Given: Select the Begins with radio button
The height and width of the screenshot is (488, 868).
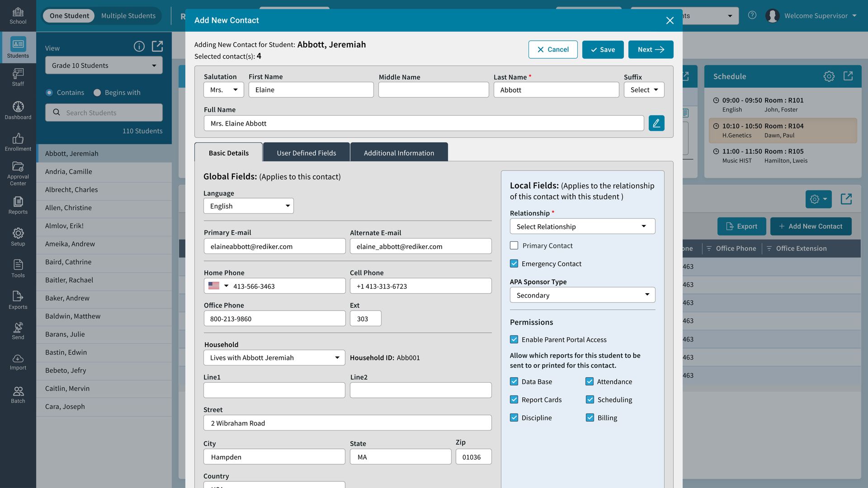Looking at the screenshot, I should (97, 92).
